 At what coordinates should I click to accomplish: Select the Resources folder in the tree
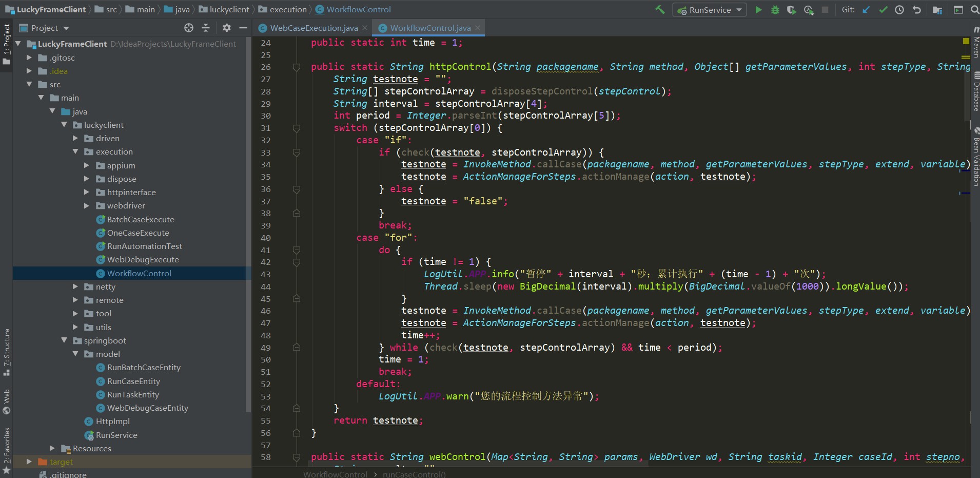86,448
